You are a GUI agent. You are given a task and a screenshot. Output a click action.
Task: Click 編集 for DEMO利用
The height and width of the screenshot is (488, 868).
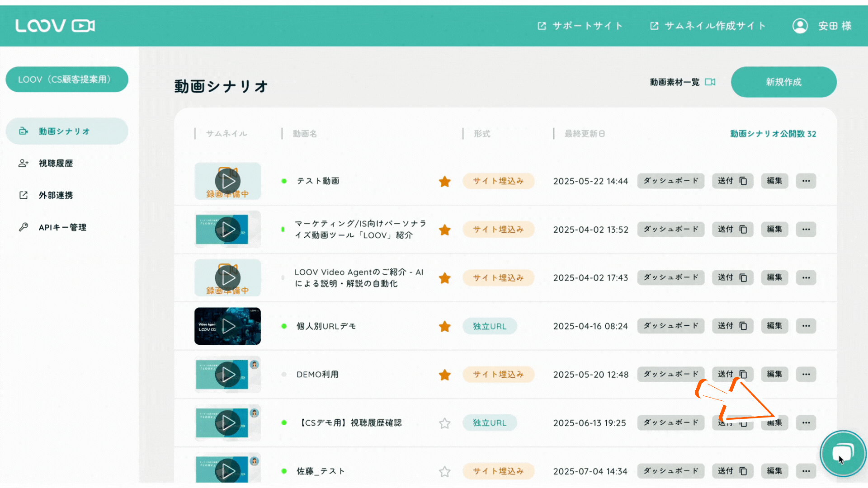774,374
